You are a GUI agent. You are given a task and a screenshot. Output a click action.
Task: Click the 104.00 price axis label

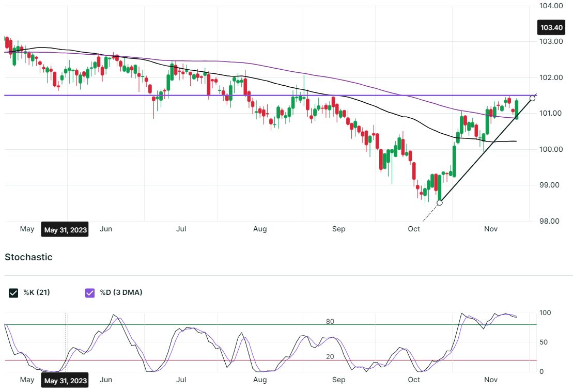point(551,6)
